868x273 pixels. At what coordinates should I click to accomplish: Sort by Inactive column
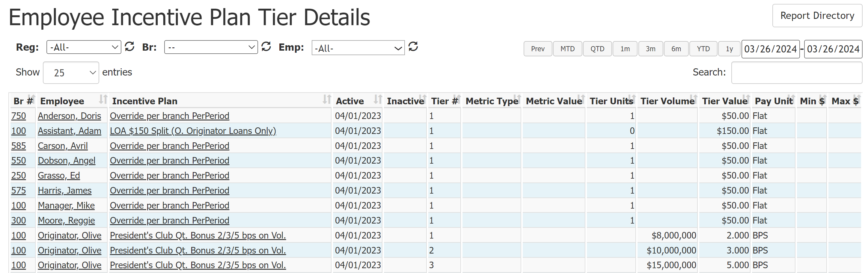[405, 100]
